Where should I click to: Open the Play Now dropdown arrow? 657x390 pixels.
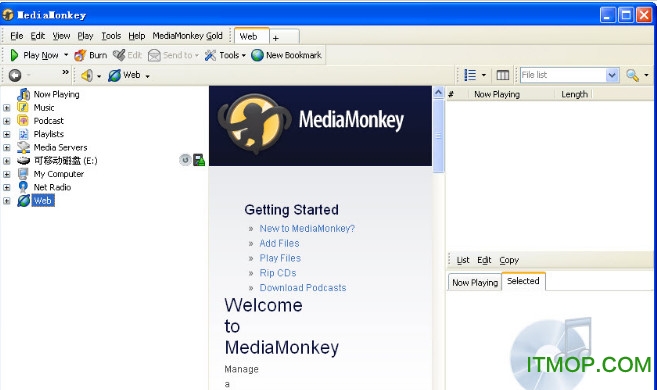(66, 55)
